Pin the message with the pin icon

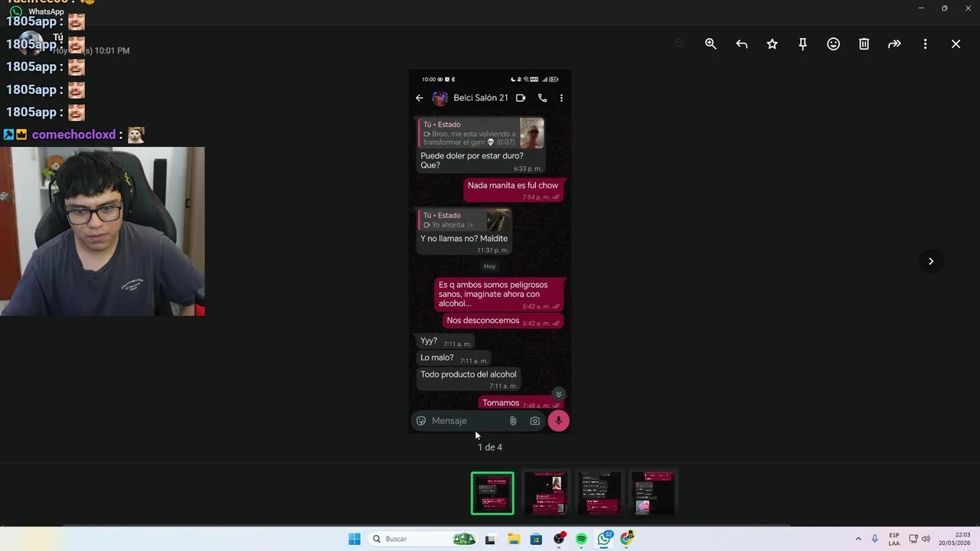[802, 44]
